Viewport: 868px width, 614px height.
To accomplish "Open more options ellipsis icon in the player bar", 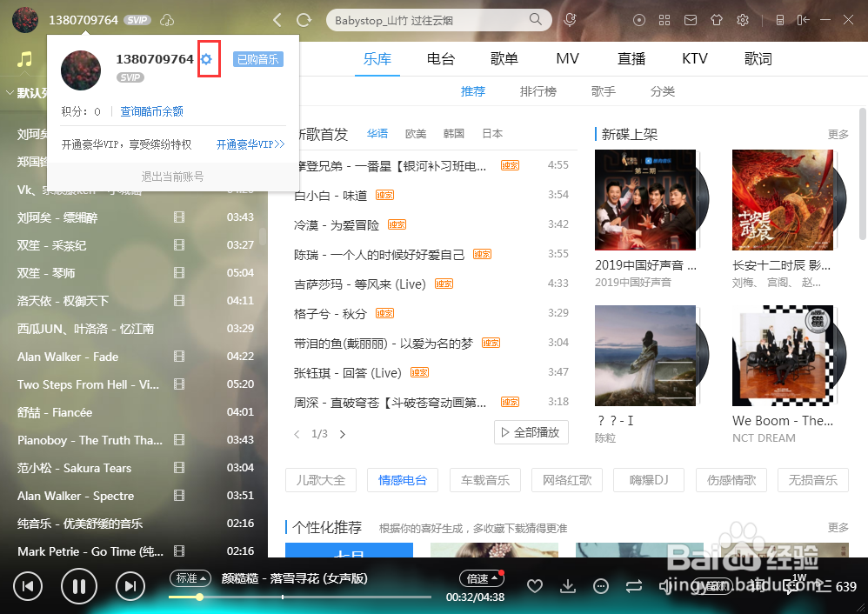I will [601, 586].
